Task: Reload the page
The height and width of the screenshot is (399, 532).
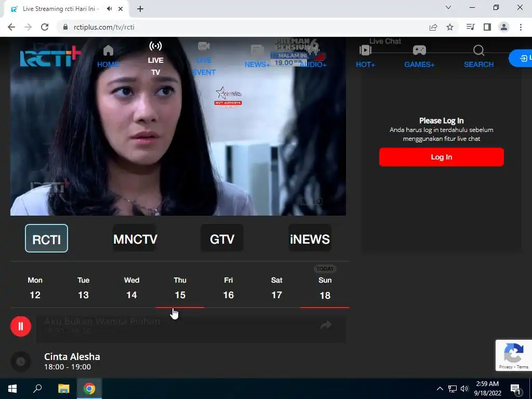Action: click(45, 27)
